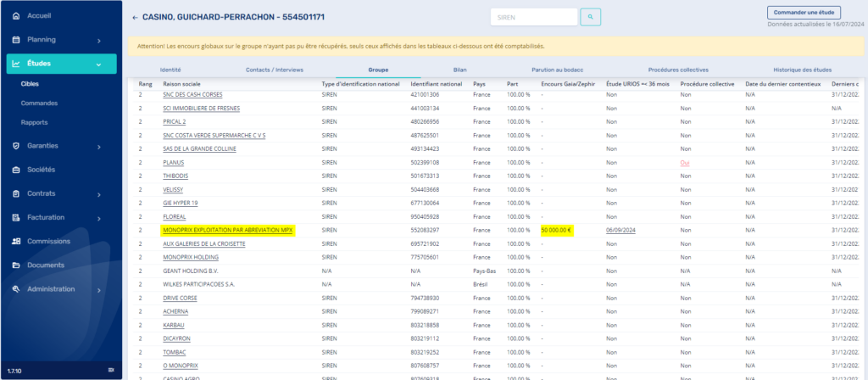Image resolution: width=868 pixels, height=380 pixels.
Task: Open the MONOPRIX HOLDING link
Action: tap(191, 258)
